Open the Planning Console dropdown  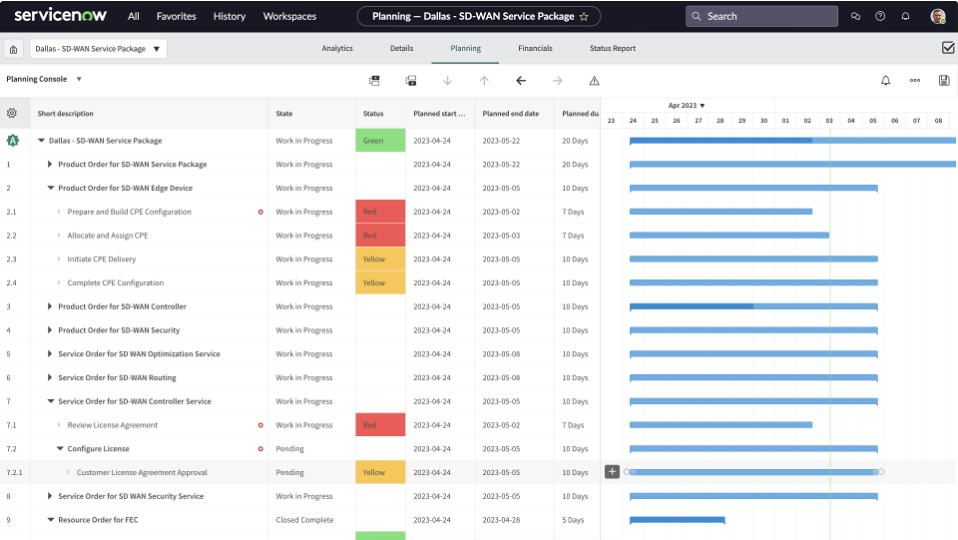[44, 79]
